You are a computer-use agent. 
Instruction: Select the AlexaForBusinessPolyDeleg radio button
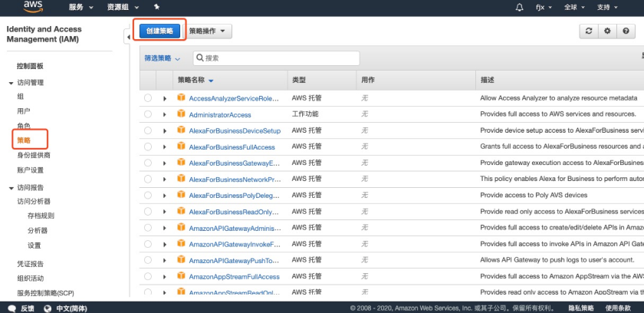pos(148,195)
